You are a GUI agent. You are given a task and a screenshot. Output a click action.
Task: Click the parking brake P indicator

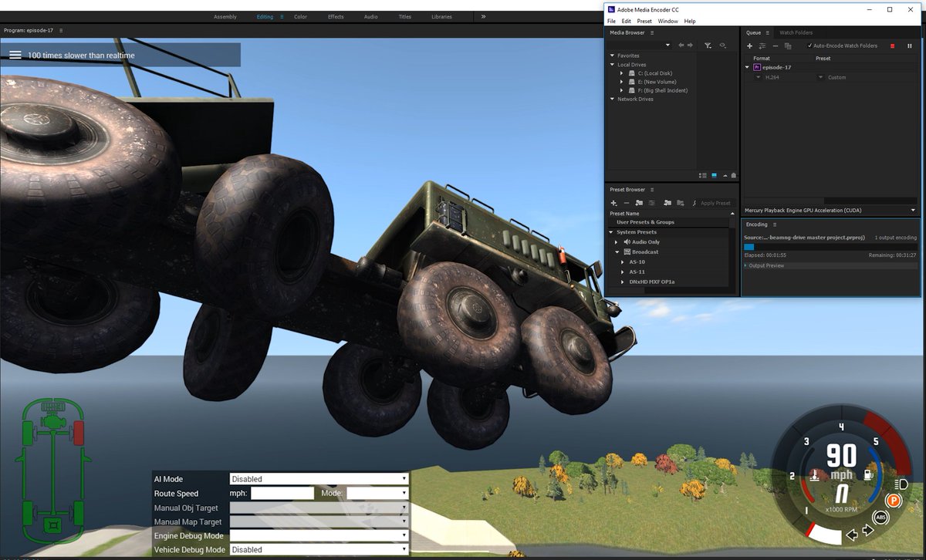pyautogui.click(x=894, y=501)
